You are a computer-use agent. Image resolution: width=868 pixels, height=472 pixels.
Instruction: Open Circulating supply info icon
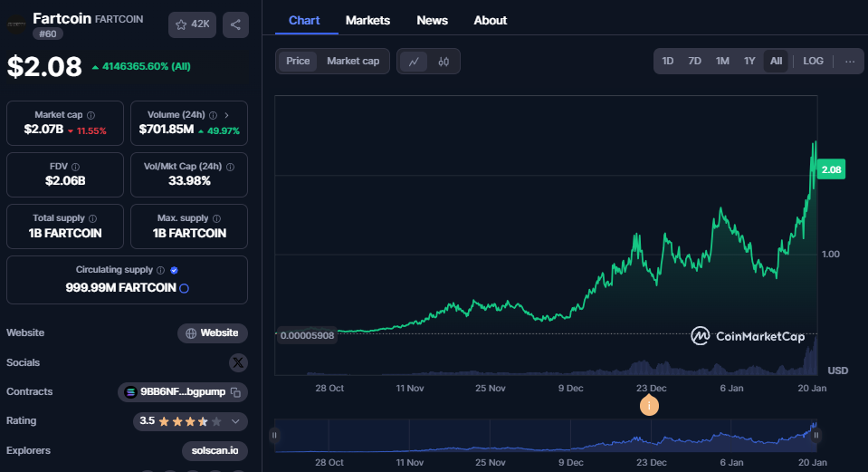point(160,270)
